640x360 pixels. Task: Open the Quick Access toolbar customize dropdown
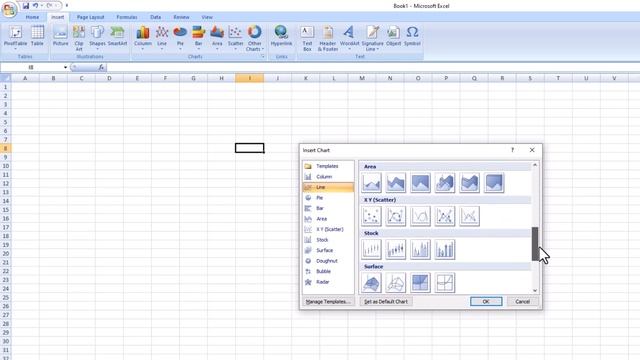[67, 6]
